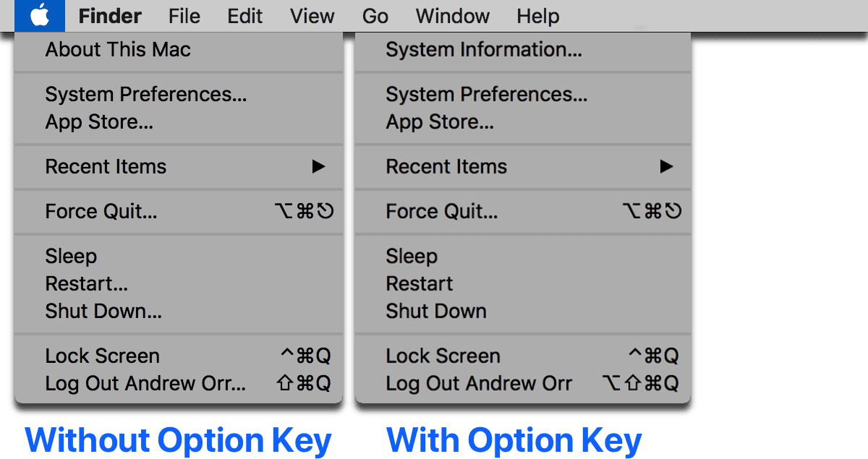Open the File menu

coord(184,16)
